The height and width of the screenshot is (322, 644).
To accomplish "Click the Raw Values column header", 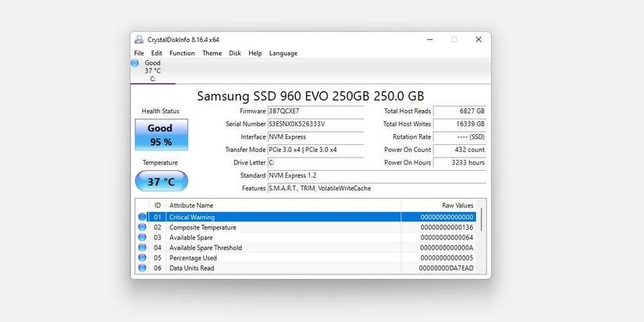I will pos(439,206).
